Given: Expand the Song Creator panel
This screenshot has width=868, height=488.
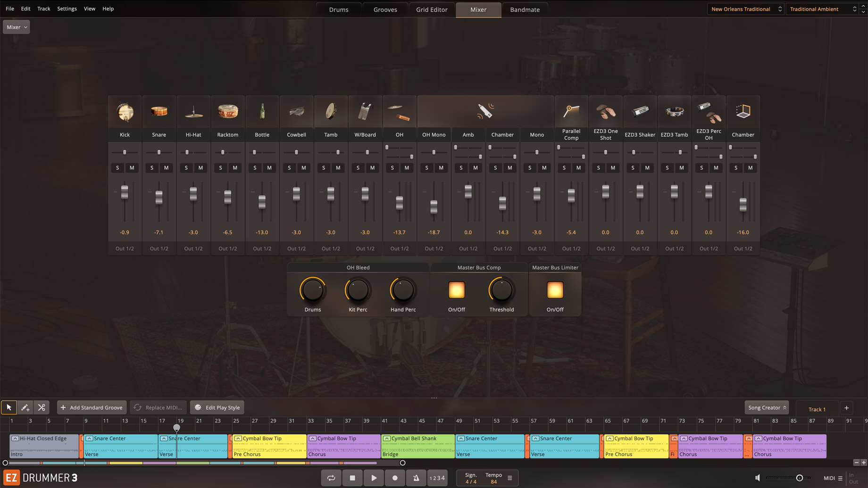Looking at the screenshot, I should 767,407.
